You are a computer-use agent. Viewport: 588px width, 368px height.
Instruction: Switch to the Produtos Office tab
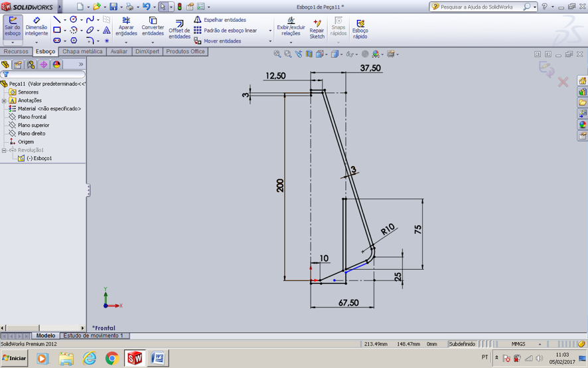click(185, 51)
